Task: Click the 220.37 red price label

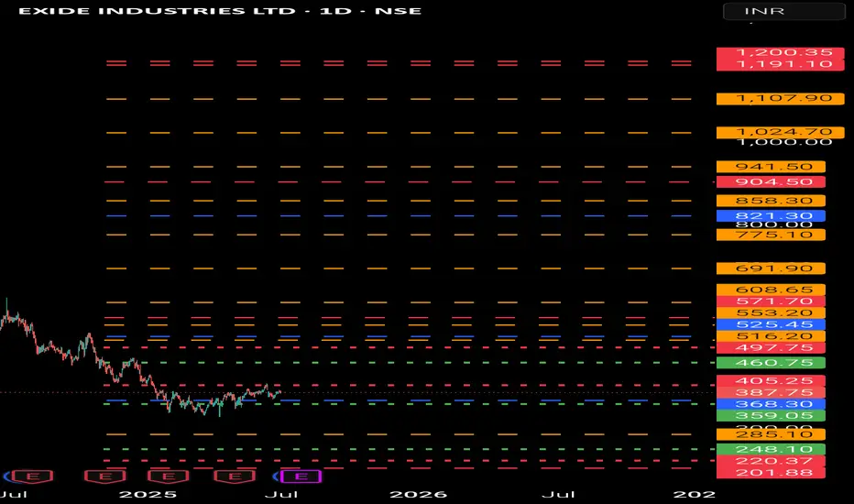Action: tap(771, 461)
